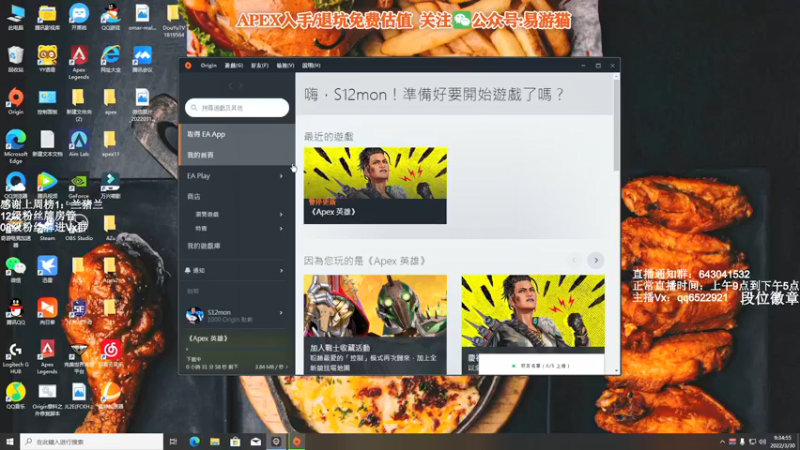Viewport: 800px width, 450px height.
Task: Open the taskbar clock and date
Action: 783,441
